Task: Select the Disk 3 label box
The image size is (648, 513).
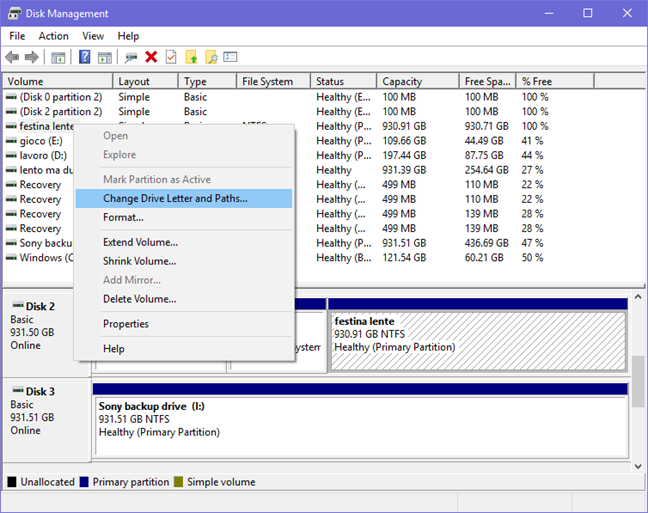Action: (47, 420)
